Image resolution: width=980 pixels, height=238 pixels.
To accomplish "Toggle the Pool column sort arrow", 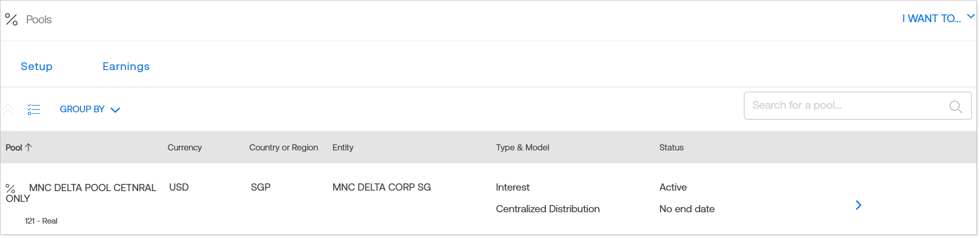I will point(29,147).
